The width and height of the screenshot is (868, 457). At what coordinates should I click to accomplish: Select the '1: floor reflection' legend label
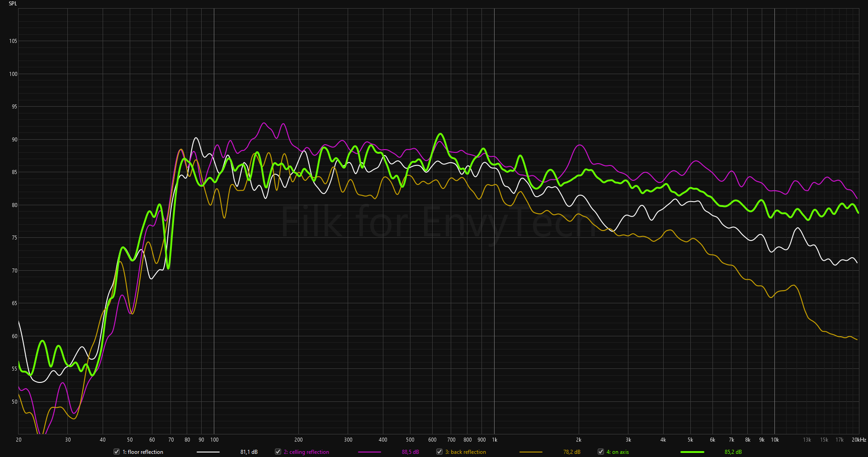coord(143,452)
